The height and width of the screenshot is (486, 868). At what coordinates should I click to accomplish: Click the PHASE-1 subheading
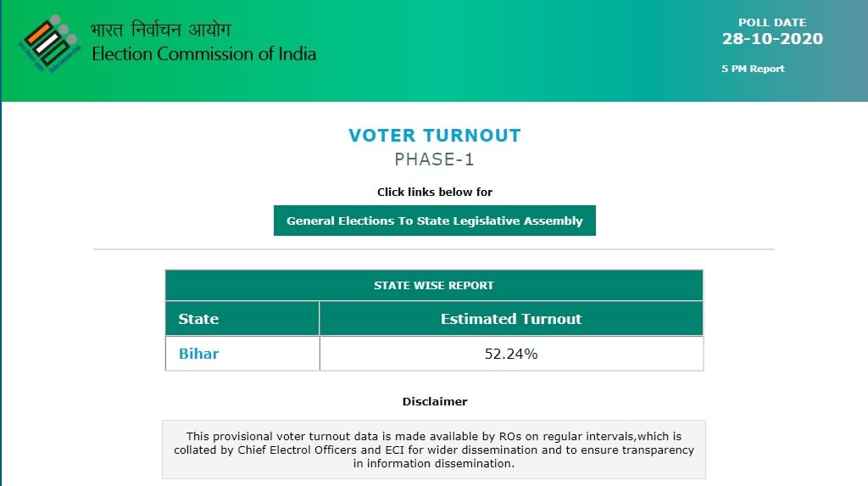pyautogui.click(x=434, y=159)
